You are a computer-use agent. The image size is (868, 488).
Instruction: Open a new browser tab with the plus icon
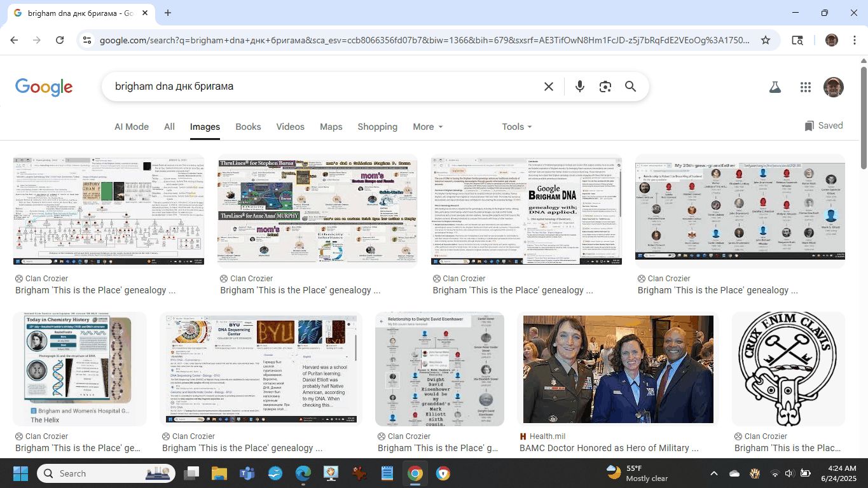168,13
